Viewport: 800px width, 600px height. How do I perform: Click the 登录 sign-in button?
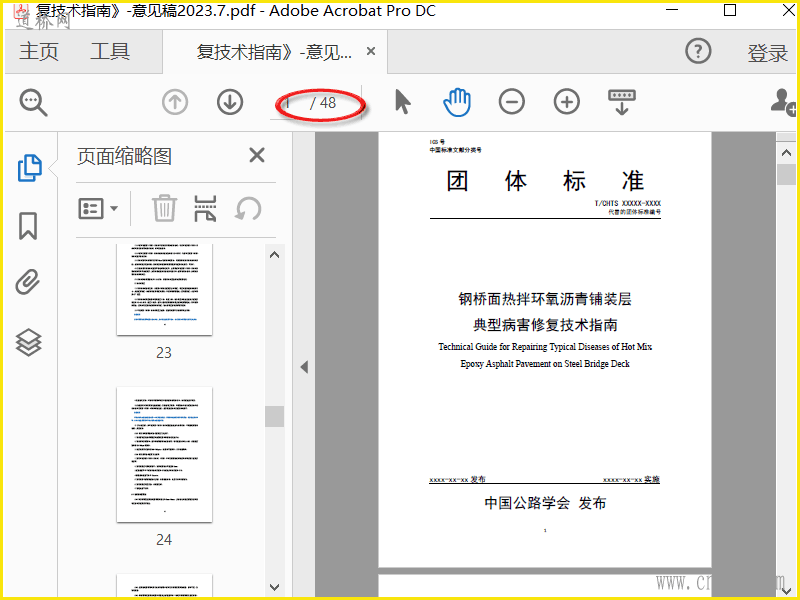pyautogui.click(x=767, y=53)
